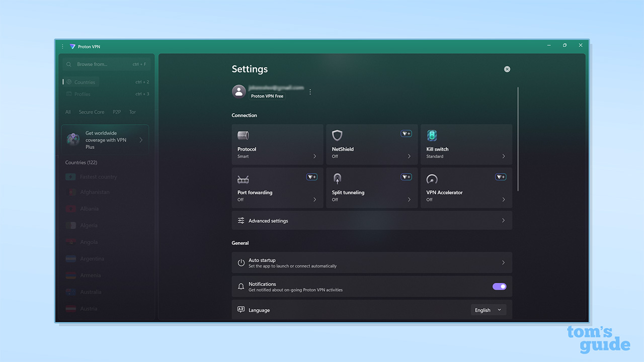This screenshot has height=362, width=644.
Task: Click the VPN Accelerator gauge icon
Action: click(x=432, y=179)
